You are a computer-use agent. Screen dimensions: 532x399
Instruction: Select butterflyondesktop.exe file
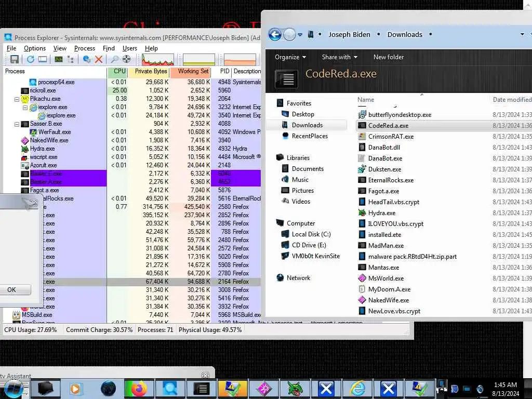[400, 115]
